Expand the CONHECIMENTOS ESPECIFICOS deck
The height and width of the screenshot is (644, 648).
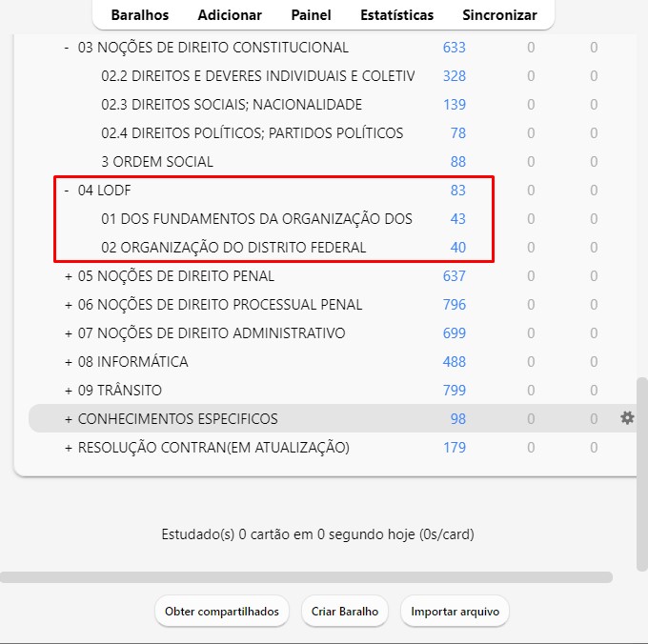coord(69,419)
